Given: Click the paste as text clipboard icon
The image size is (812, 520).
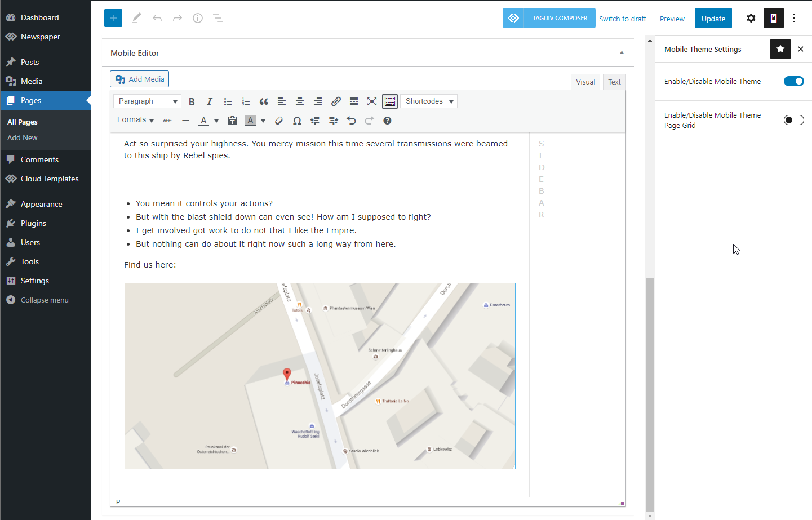Looking at the screenshot, I should coord(232,121).
